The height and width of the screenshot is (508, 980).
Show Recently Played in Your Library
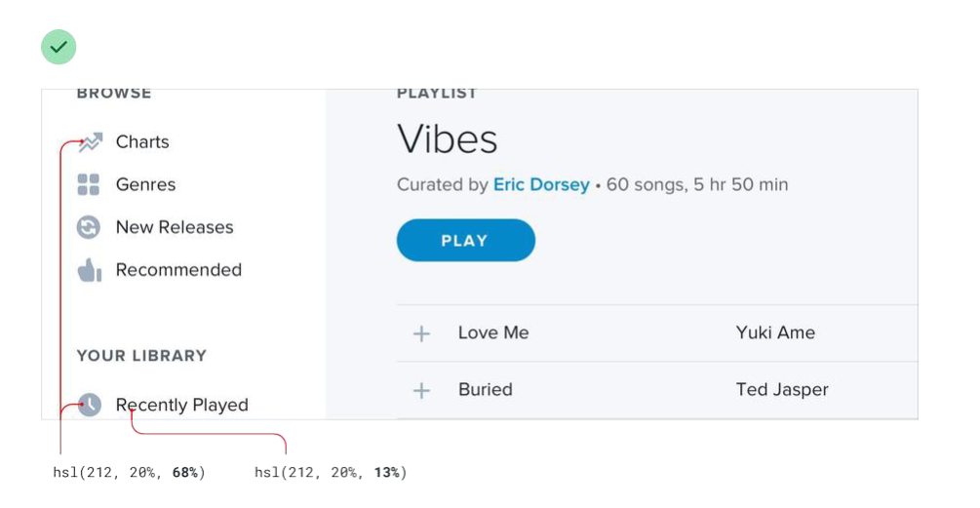181,405
